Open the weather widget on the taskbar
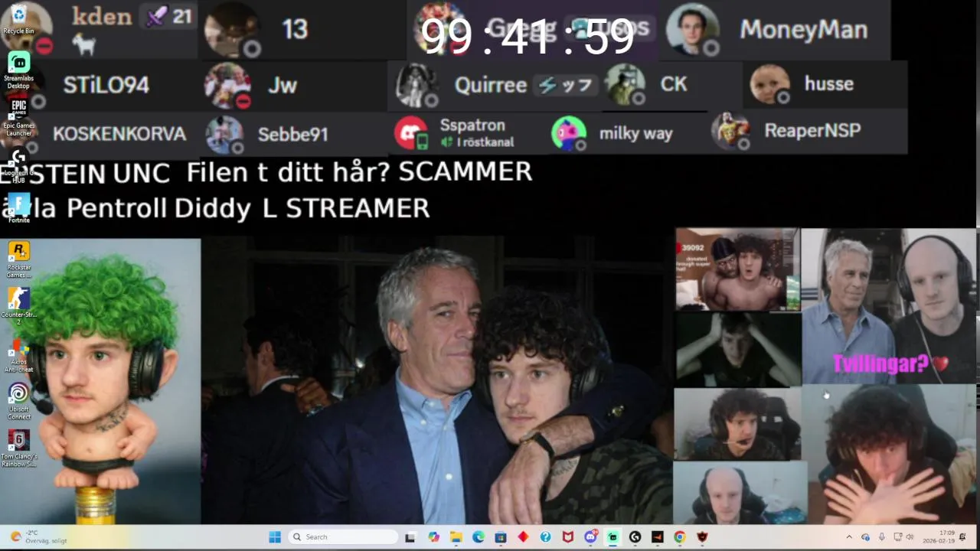This screenshot has width=980, height=551. (x=38, y=537)
